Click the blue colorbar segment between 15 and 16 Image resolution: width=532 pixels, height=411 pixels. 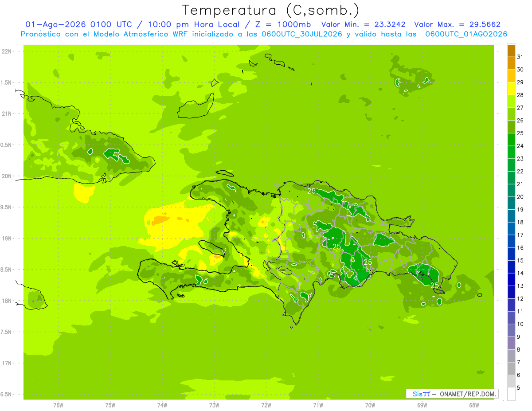tap(511, 254)
